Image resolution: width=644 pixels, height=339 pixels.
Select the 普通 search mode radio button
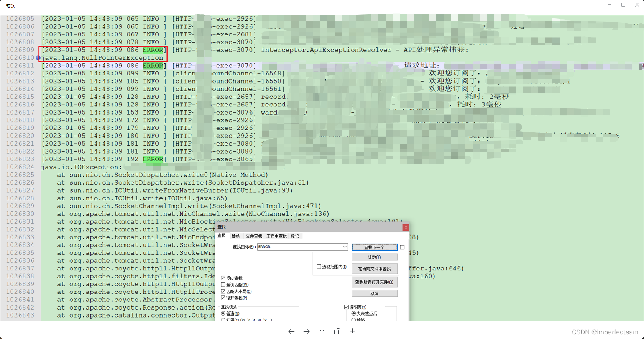pyautogui.click(x=223, y=313)
